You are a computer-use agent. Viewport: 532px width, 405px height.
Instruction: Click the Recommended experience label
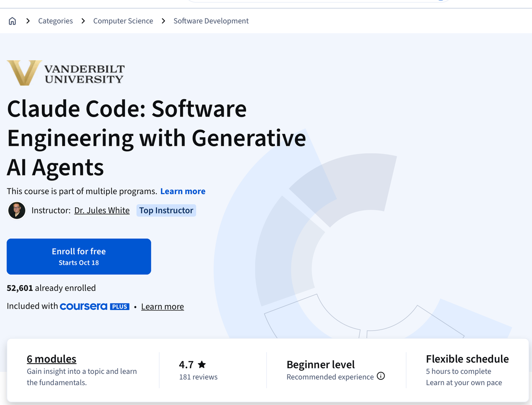(x=330, y=377)
